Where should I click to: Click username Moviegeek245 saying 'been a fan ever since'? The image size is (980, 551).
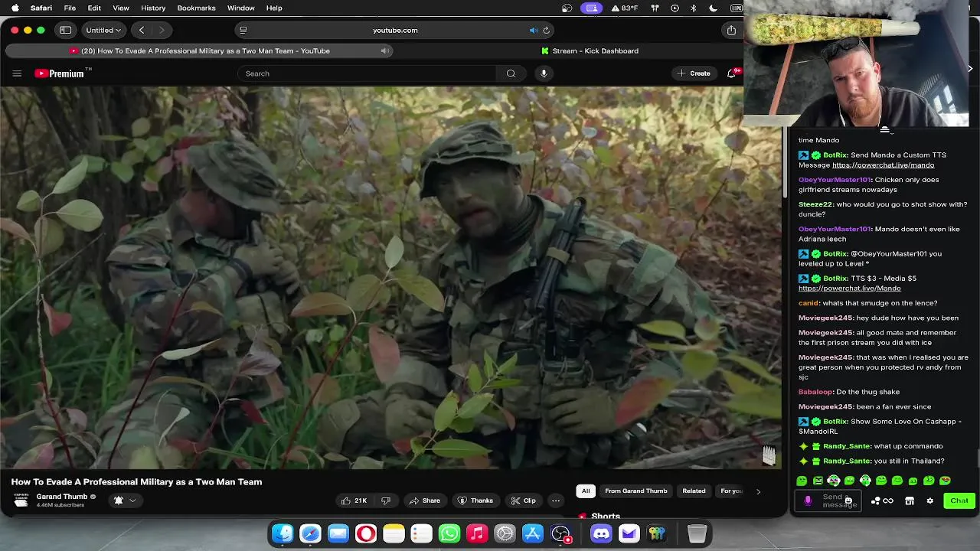825,406
